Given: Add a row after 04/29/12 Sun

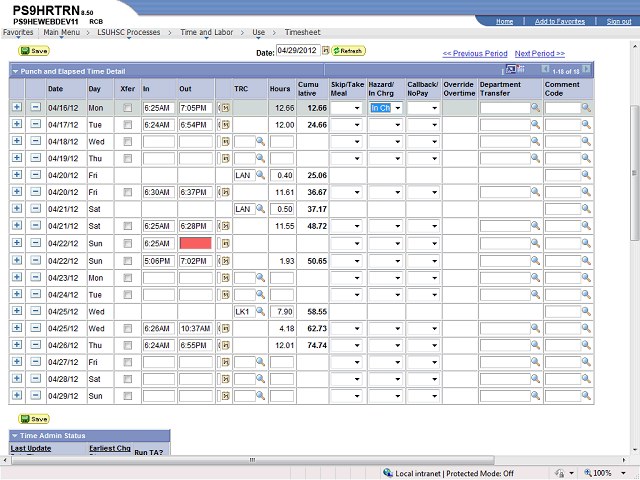Looking at the screenshot, I should pyautogui.click(x=17, y=396).
